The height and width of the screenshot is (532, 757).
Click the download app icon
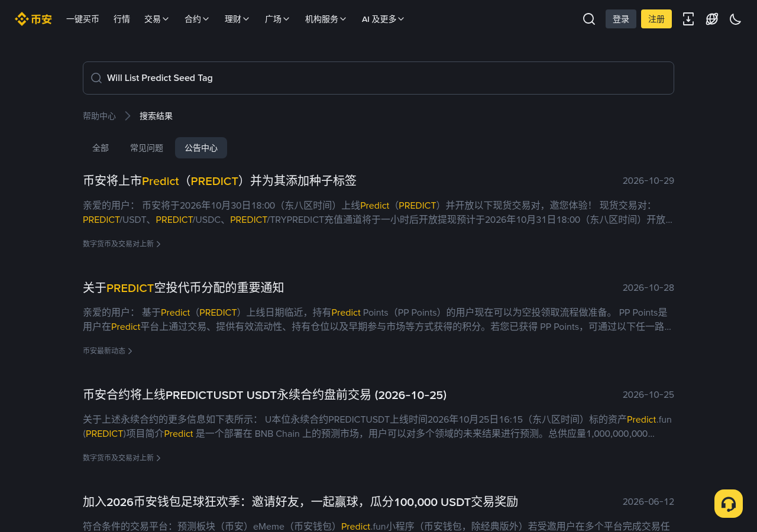tap(688, 19)
